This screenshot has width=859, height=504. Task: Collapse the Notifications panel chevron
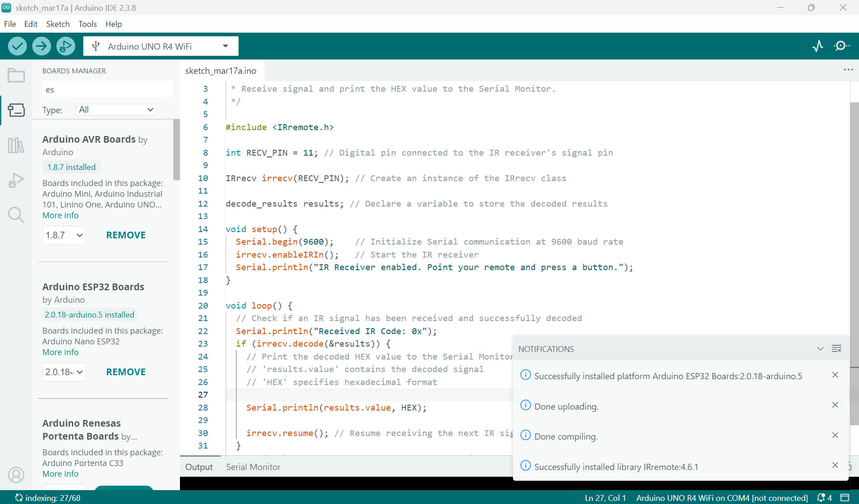(821, 348)
